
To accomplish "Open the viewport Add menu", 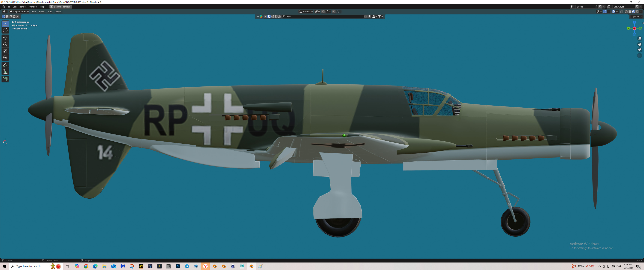I will click(x=50, y=12).
